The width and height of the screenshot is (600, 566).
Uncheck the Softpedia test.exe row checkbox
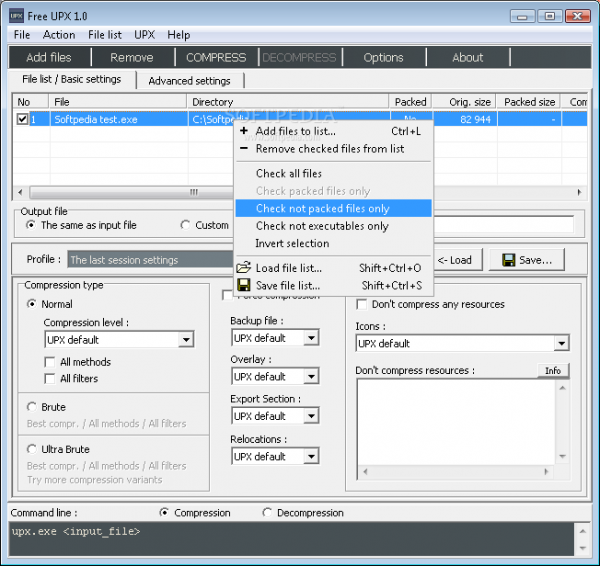(x=22, y=119)
